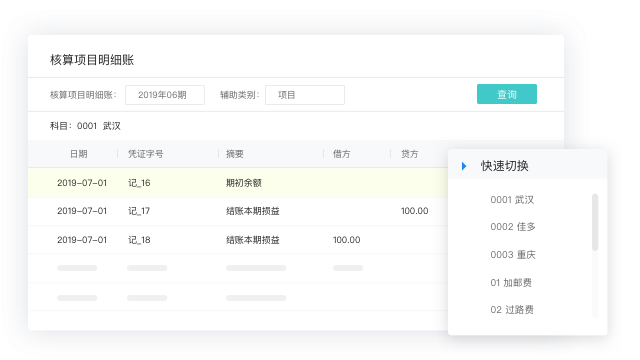The width and height of the screenshot is (640, 360).
Task: Open the 辅助类别 项目 dropdown
Action: click(305, 95)
